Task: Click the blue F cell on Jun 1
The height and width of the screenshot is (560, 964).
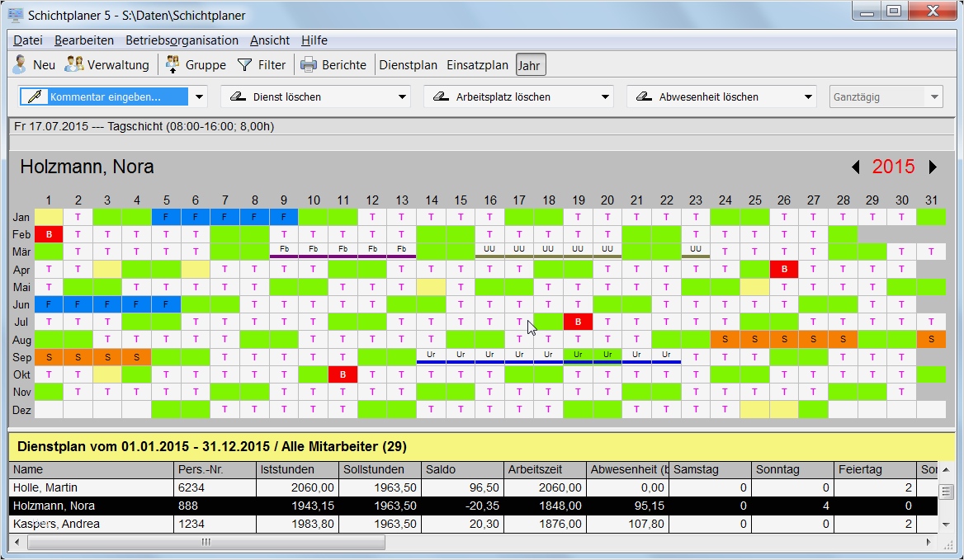Action: (49, 304)
